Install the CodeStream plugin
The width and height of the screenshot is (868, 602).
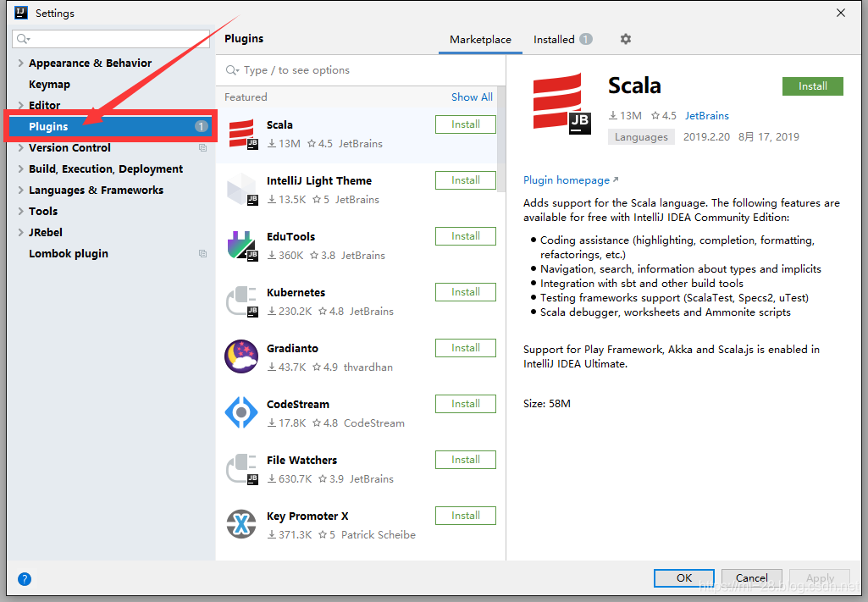pyautogui.click(x=466, y=404)
